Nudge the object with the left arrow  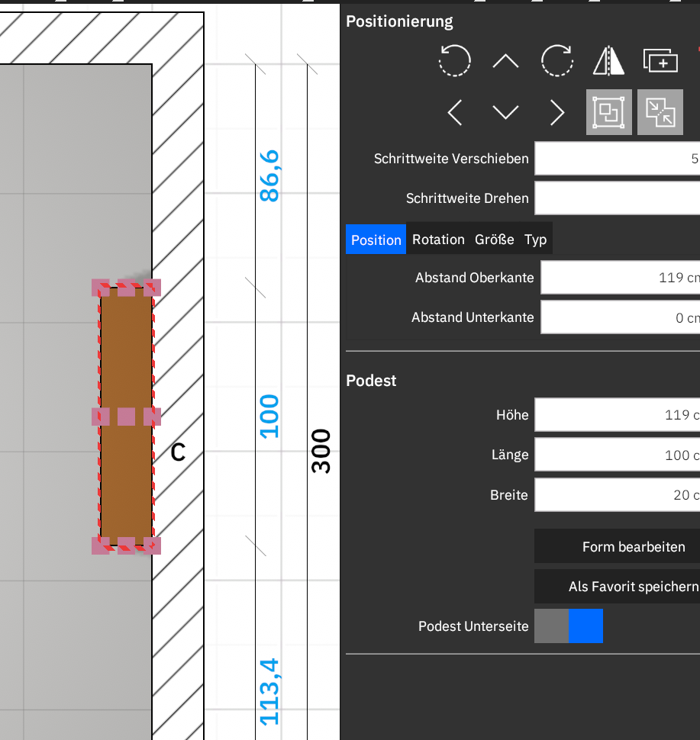454,113
